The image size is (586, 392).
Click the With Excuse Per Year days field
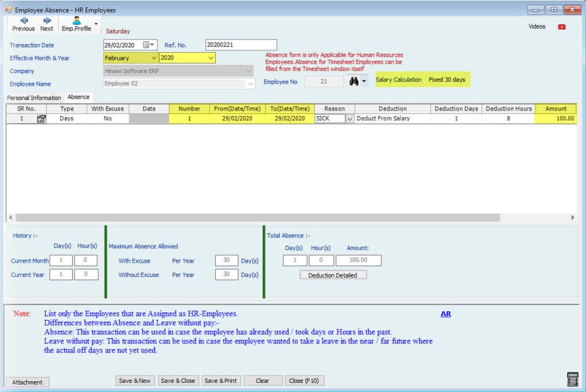coord(227,260)
